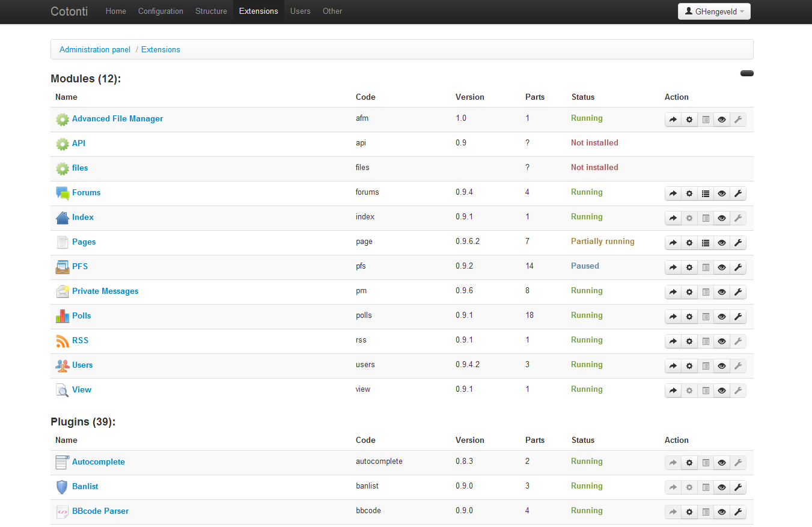The height and width of the screenshot is (527, 812).
Task: Click the gear icon in the Polls row
Action: coord(689,317)
